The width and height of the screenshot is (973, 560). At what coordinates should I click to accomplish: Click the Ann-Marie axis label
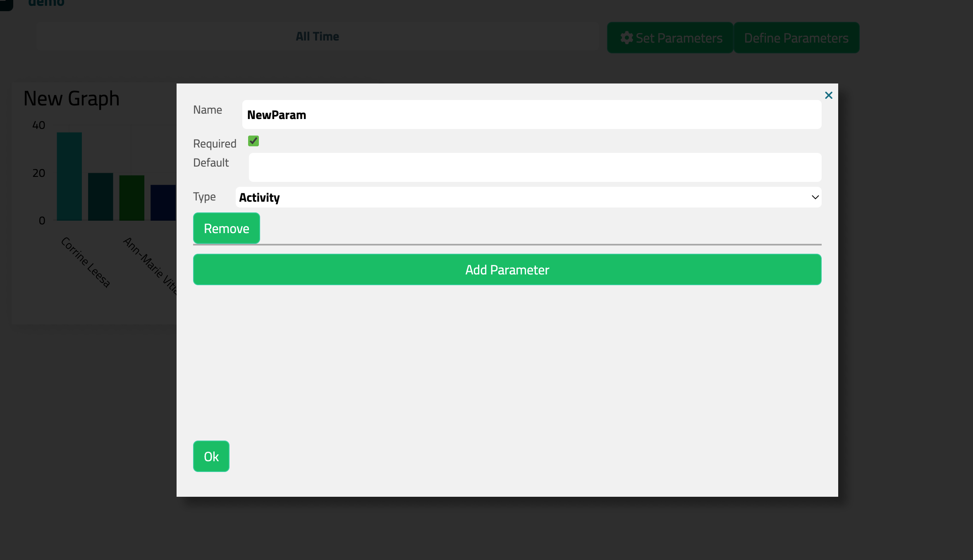coord(150,265)
